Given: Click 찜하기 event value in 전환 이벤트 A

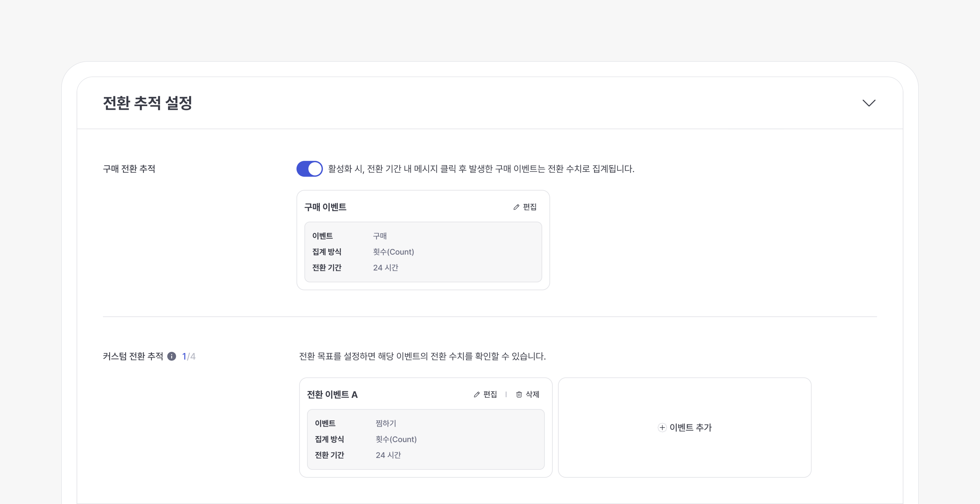Looking at the screenshot, I should click(385, 423).
